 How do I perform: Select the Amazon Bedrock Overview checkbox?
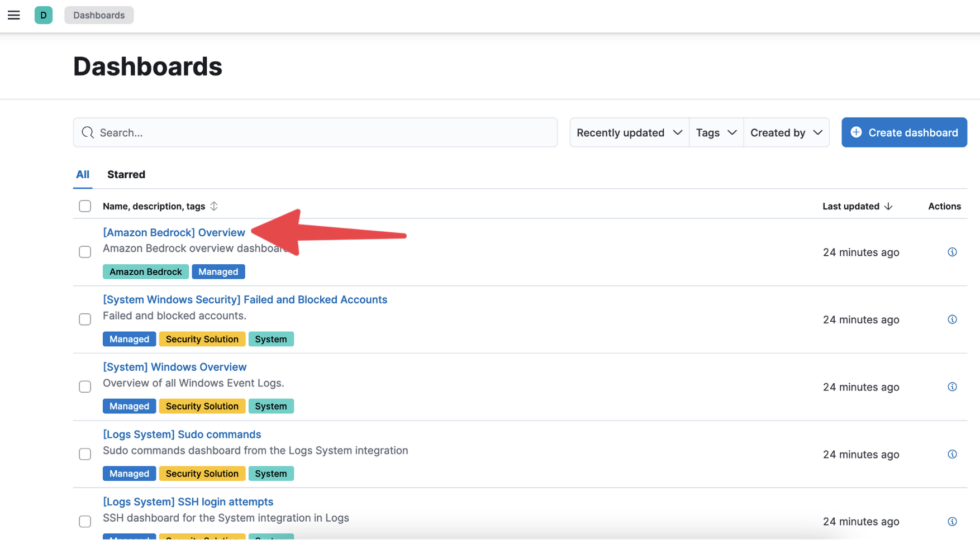pyautogui.click(x=85, y=252)
